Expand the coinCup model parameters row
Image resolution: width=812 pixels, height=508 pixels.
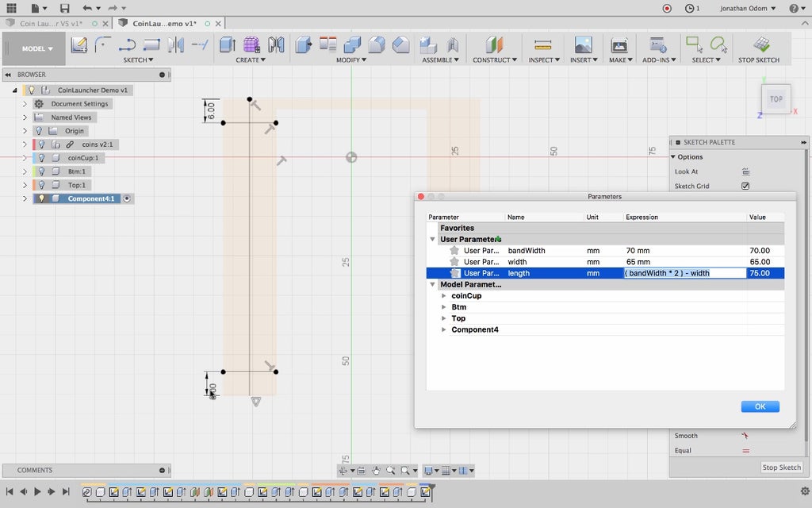pos(444,296)
